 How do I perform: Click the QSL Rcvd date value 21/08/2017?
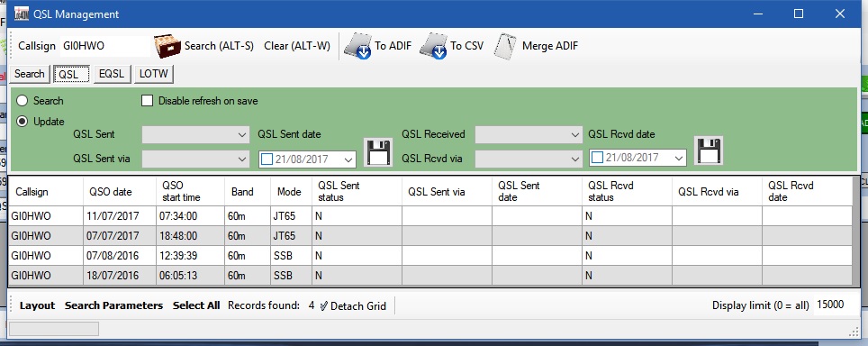tap(632, 158)
